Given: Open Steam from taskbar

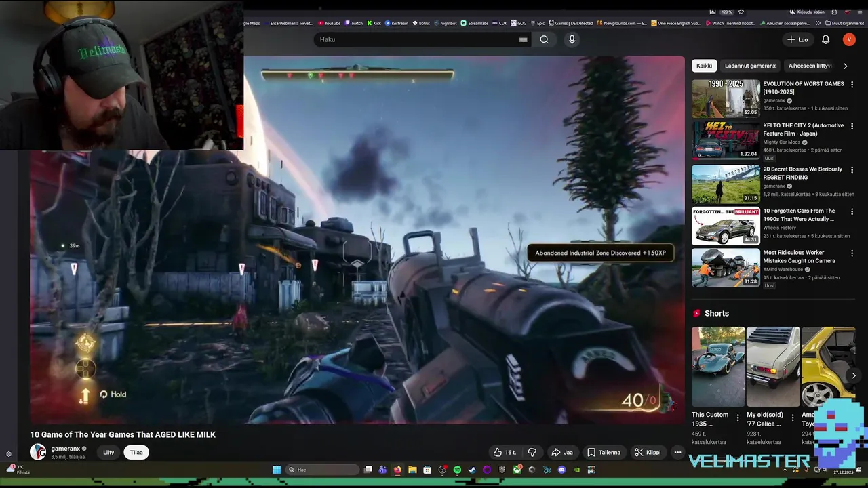Looking at the screenshot, I should (x=472, y=470).
